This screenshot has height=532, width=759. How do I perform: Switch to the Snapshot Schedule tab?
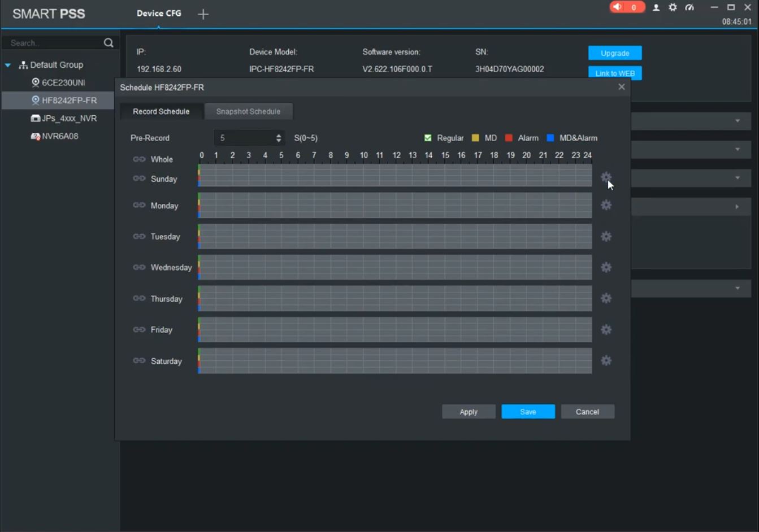(248, 111)
